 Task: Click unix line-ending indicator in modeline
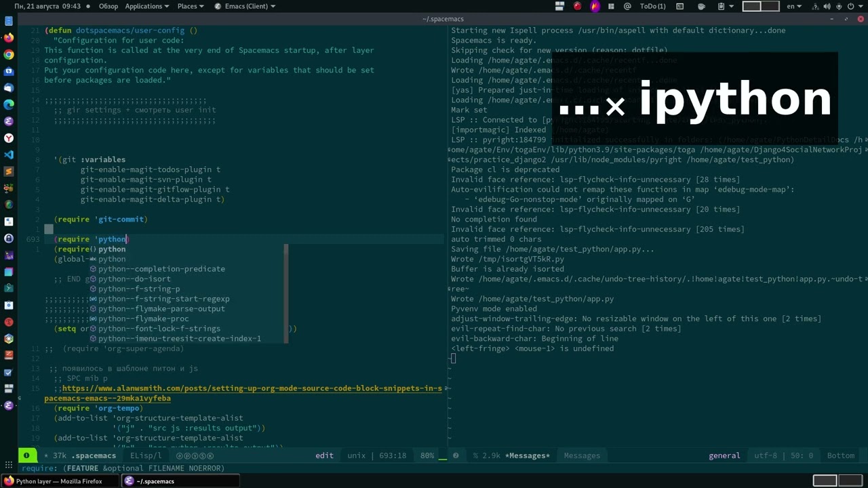pos(356,455)
